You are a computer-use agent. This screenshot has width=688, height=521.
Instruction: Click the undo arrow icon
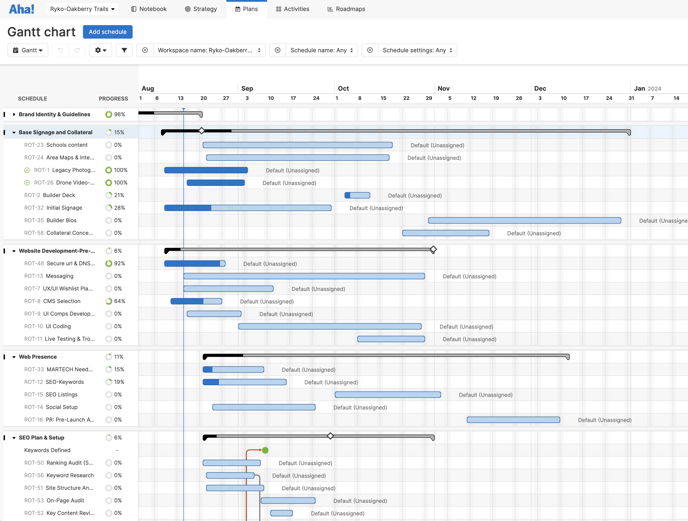60,50
